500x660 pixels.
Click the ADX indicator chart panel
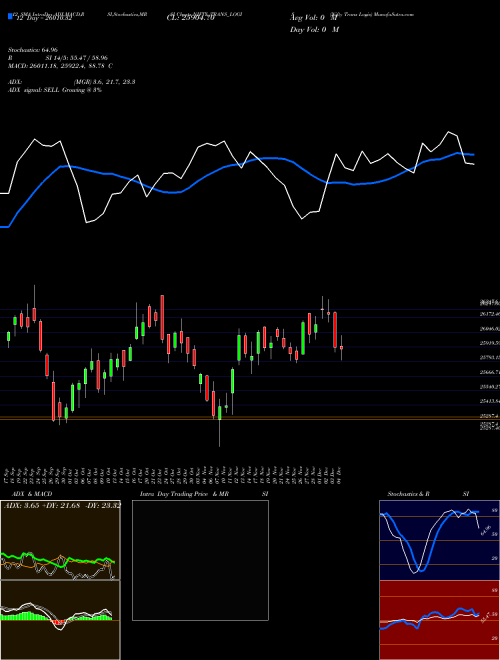click(x=60, y=540)
